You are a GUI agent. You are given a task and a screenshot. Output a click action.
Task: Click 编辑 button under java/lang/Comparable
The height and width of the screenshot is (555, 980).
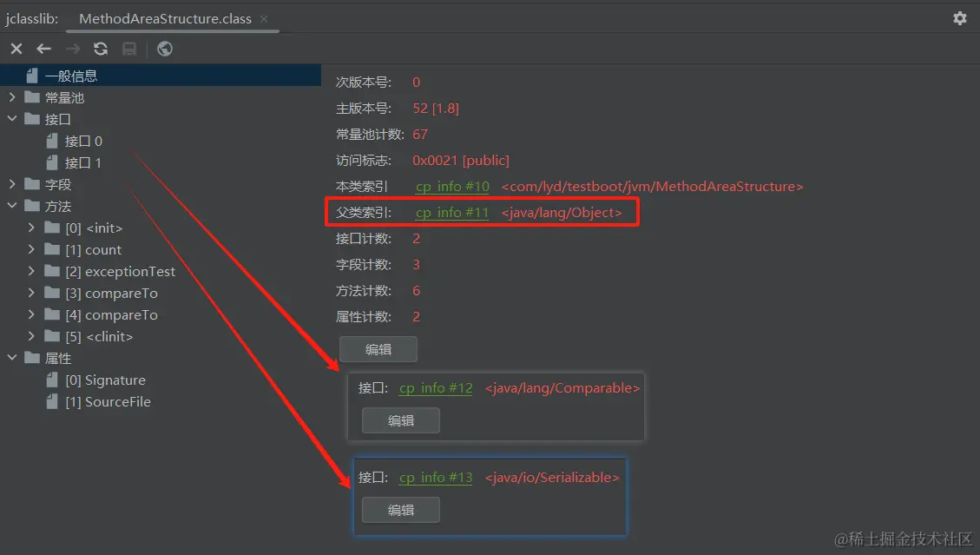pyautogui.click(x=401, y=420)
